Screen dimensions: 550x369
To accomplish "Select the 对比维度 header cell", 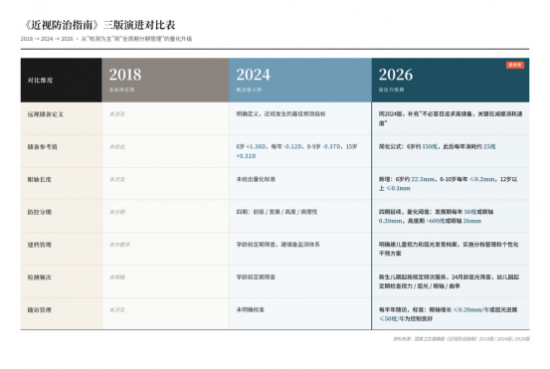I will coord(61,80).
